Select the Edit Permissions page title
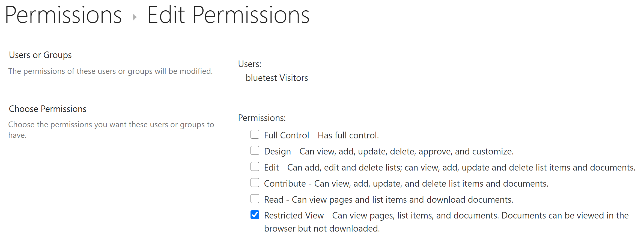Screen dimensions: 644x246 click(228, 15)
